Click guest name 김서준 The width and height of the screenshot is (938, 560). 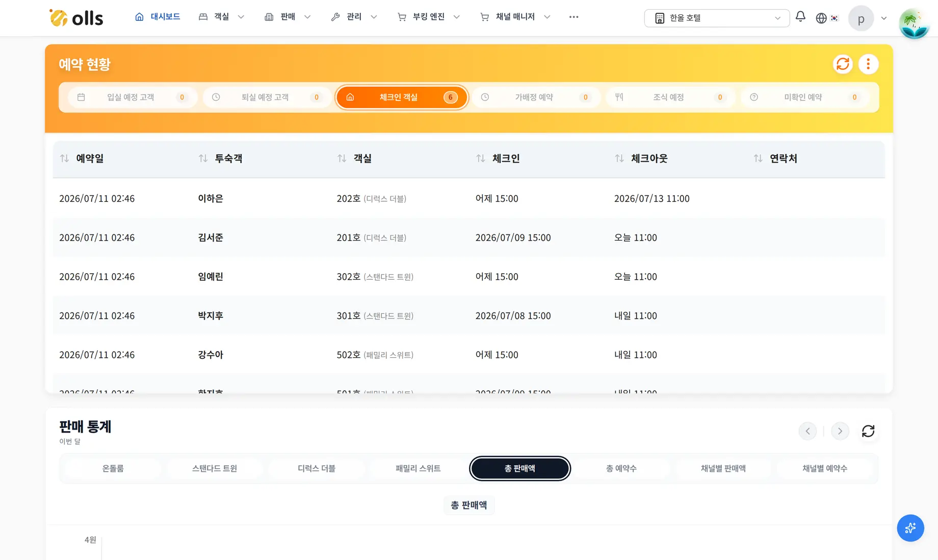point(211,237)
